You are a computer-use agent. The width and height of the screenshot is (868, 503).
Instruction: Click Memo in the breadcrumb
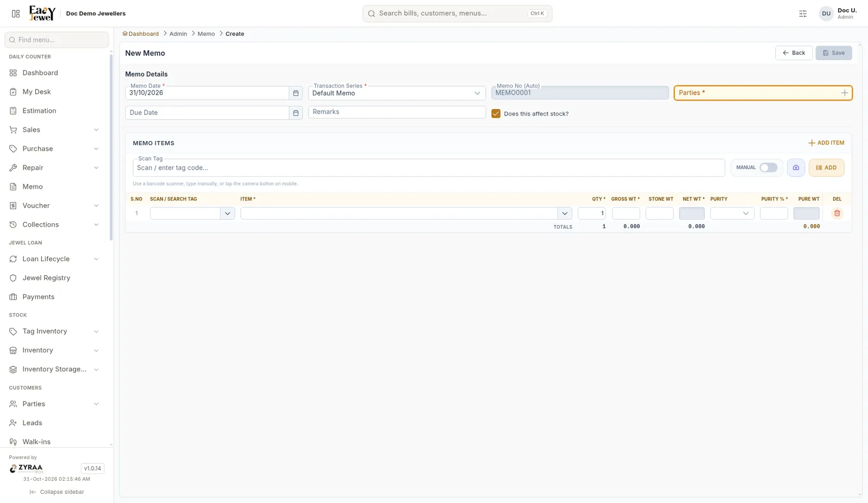click(x=206, y=34)
